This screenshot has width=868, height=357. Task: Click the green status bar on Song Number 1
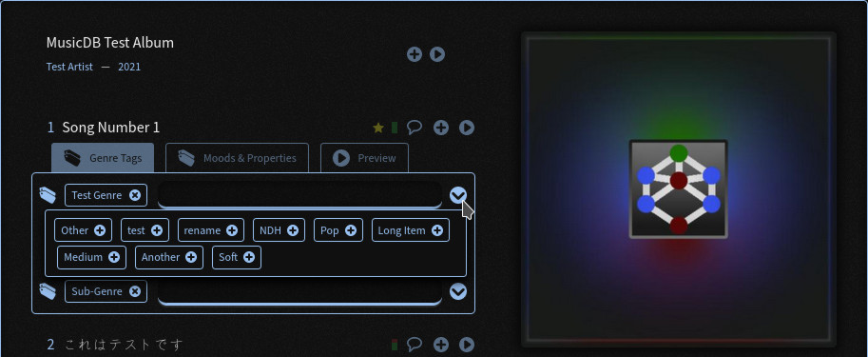click(395, 129)
